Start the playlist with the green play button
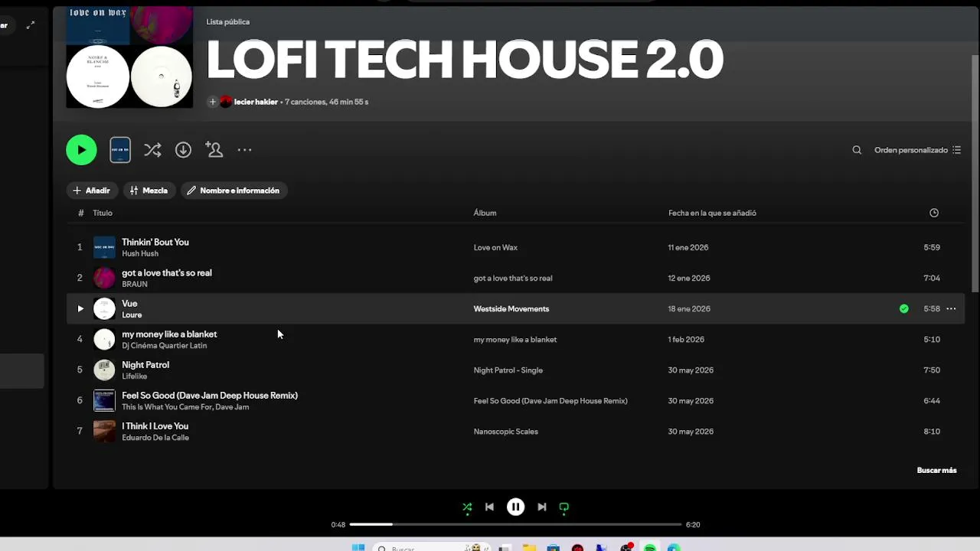The image size is (980, 551). (x=81, y=150)
